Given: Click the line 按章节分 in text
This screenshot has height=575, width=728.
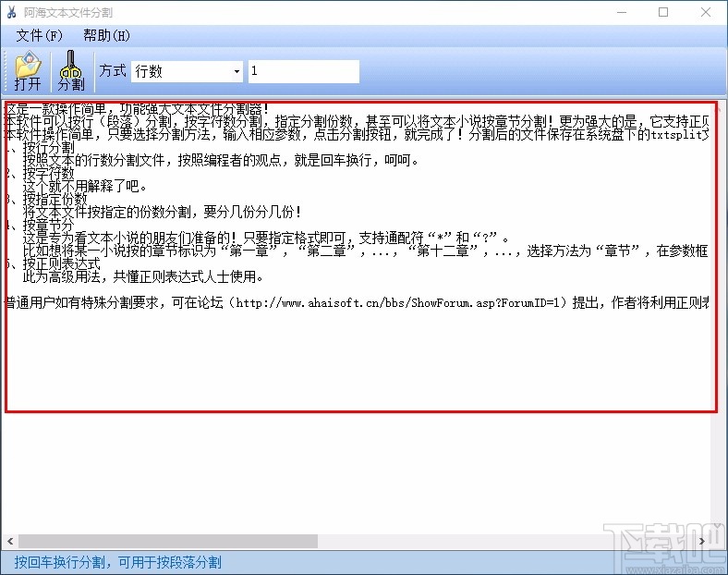Looking at the screenshot, I should (49, 226).
